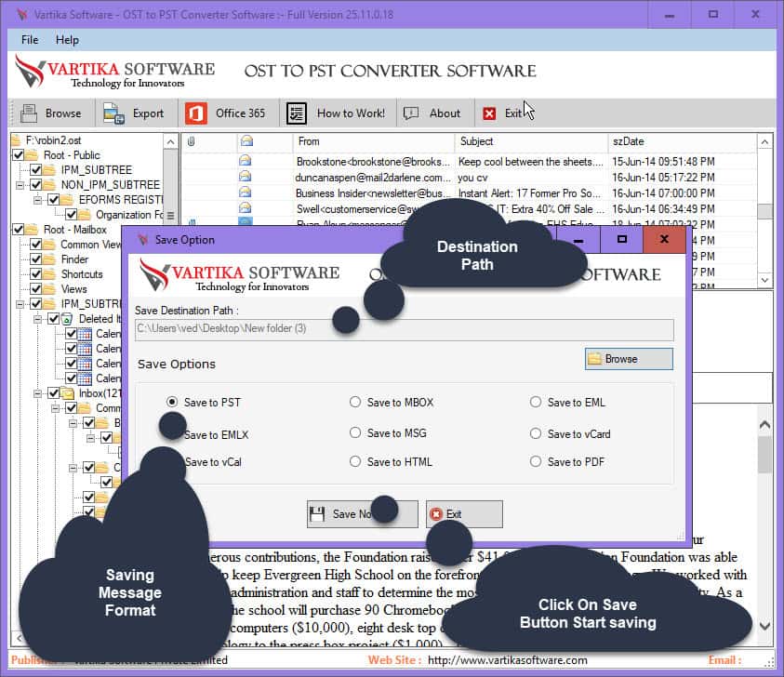The image size is (784, 677).
Task: Click the floppy disk Save icon
Action: pyautogui.click(x=317, y=514)
